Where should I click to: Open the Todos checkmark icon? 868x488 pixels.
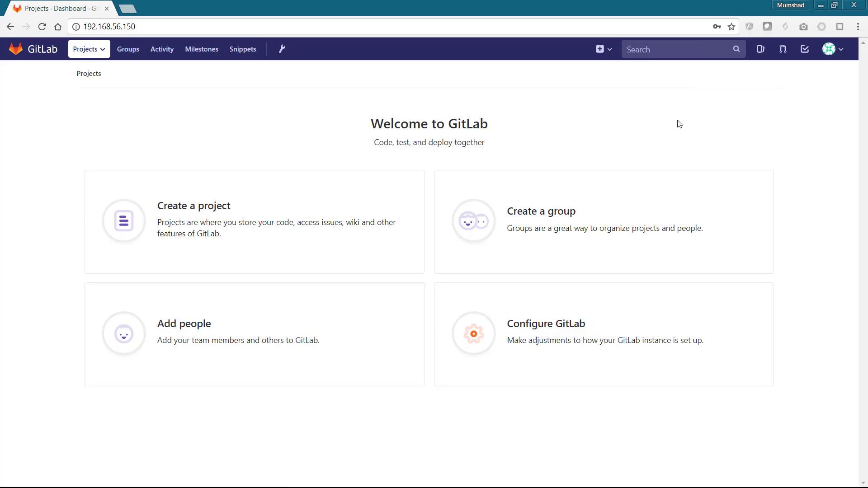pyautogui.click(x=805, y=49)
